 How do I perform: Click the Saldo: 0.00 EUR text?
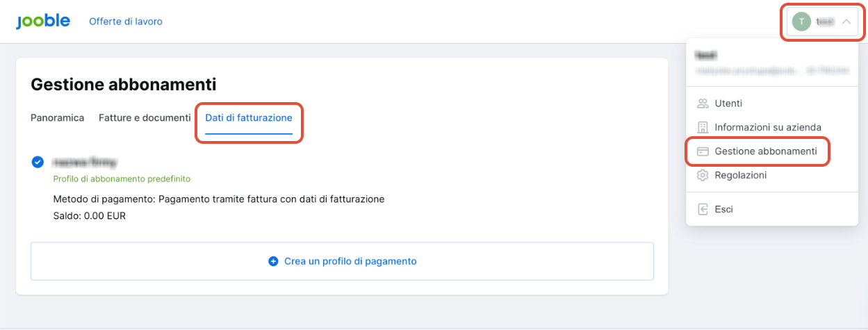click(90, 216)
